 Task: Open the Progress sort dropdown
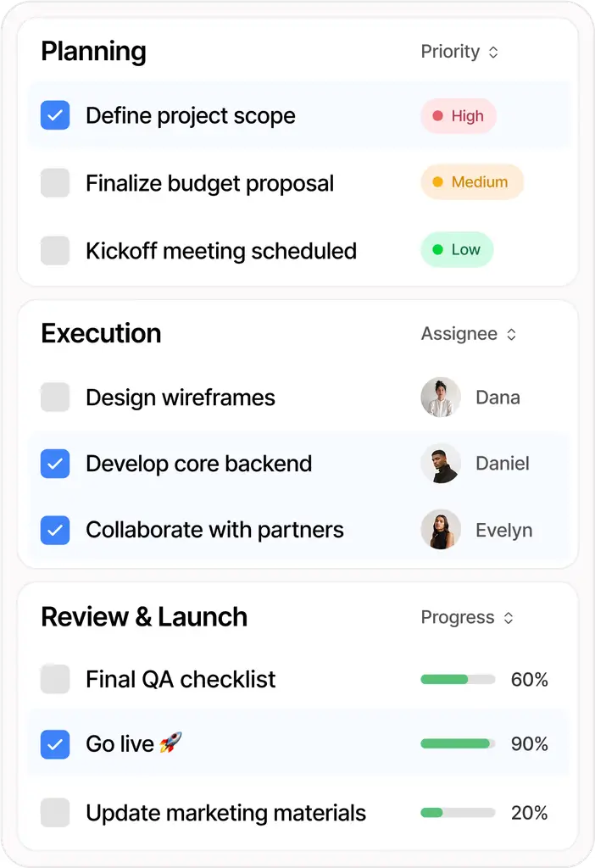467,617
